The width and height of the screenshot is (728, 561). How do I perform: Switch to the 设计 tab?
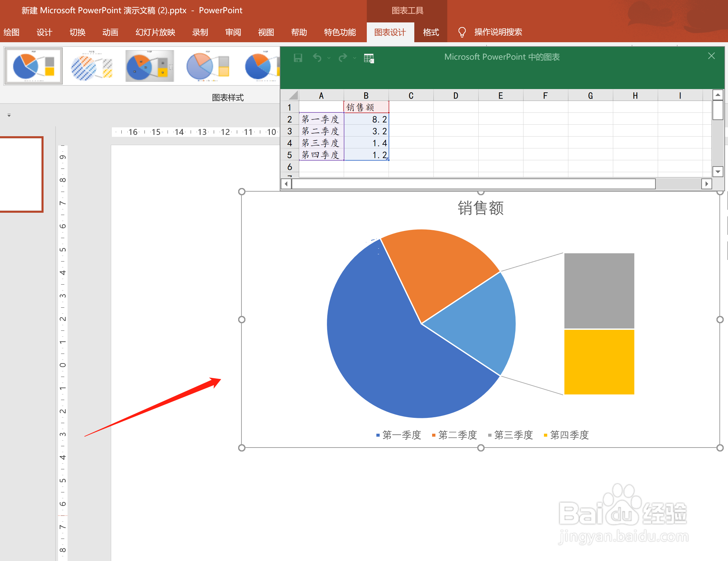coord(44,32)
